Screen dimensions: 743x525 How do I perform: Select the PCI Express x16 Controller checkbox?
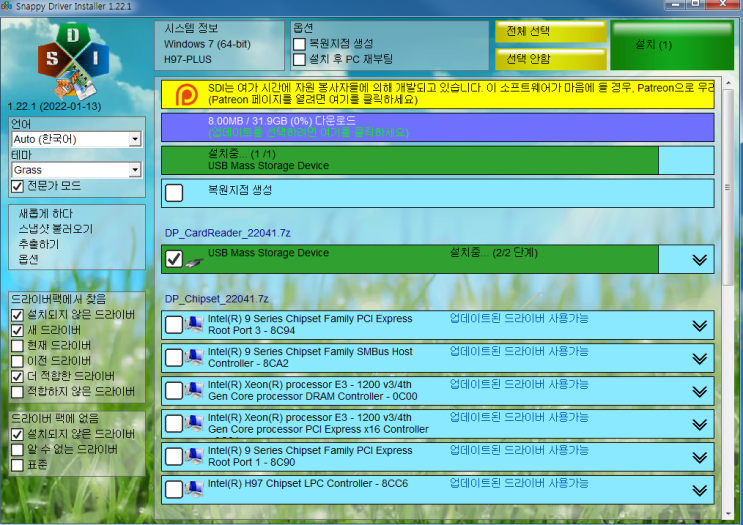174,424
